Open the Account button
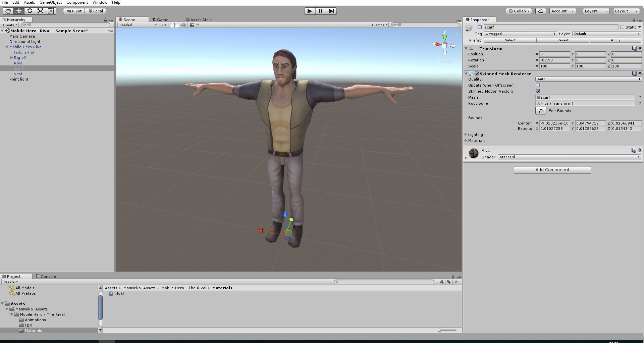 click(562, 11)
